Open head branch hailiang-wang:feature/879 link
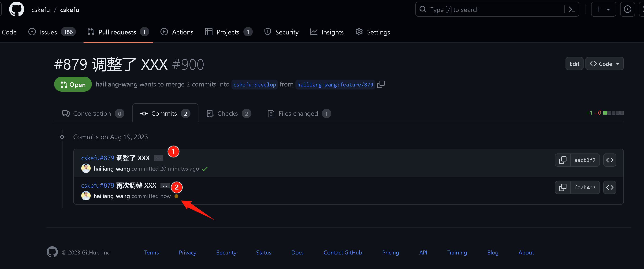 (335, 85)
